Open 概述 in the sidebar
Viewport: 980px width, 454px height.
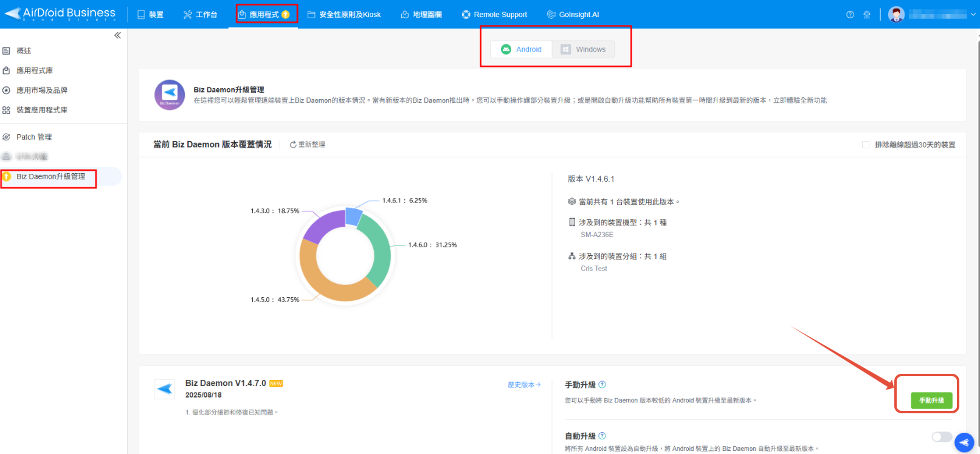point(24,51)
